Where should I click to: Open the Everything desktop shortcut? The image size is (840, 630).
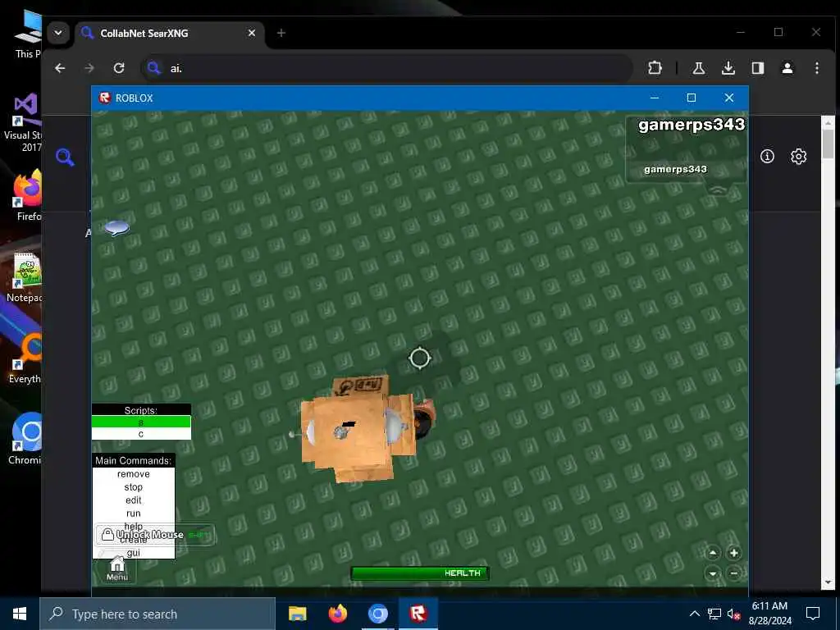[25, 358]
